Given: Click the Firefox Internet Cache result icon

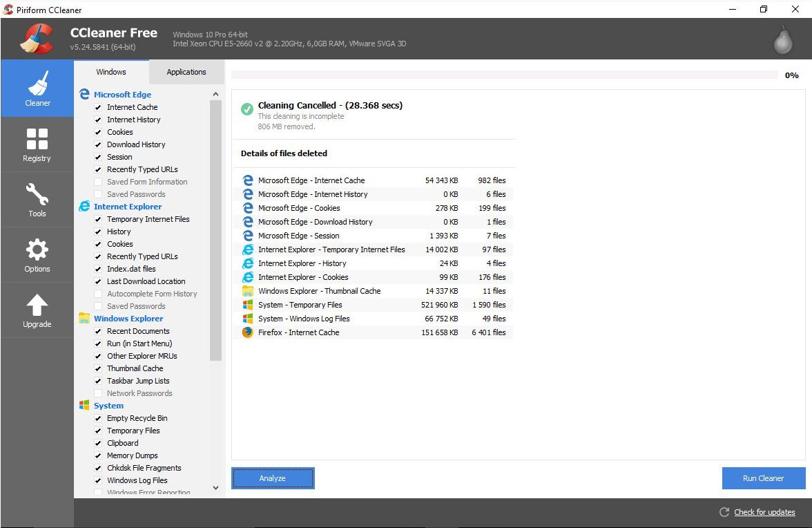Looking at the screenshot, I should pyautogui.click(x=248, y=332).
